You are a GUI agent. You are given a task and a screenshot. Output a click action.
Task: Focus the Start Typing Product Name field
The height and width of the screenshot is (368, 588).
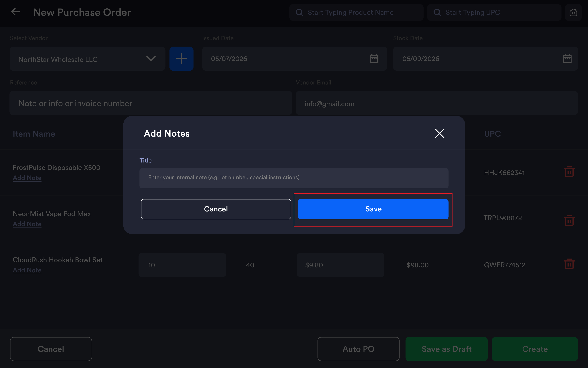tap(356, 12)
